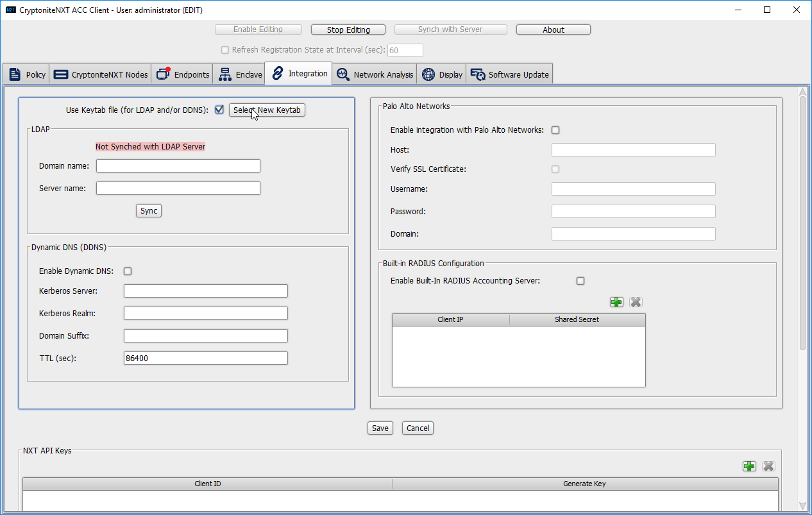The width and height of the screenshot is (812, 515).
Task: Click the Palo Alto Host field
Action: pos(634,150)
